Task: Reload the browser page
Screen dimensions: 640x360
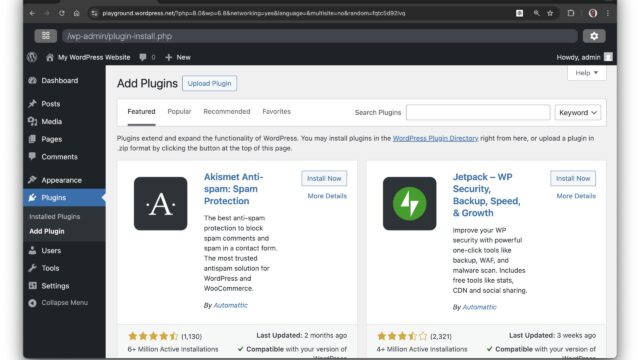Action: tap(62, 13)
